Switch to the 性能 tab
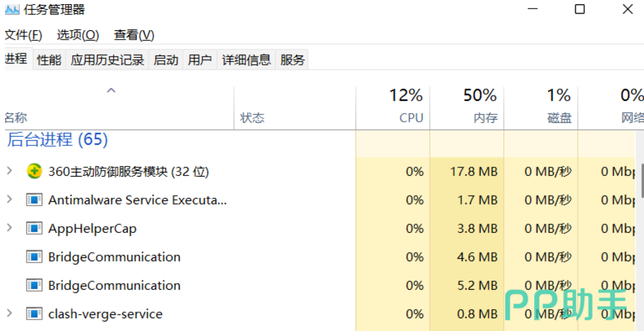 coord(49,60)
